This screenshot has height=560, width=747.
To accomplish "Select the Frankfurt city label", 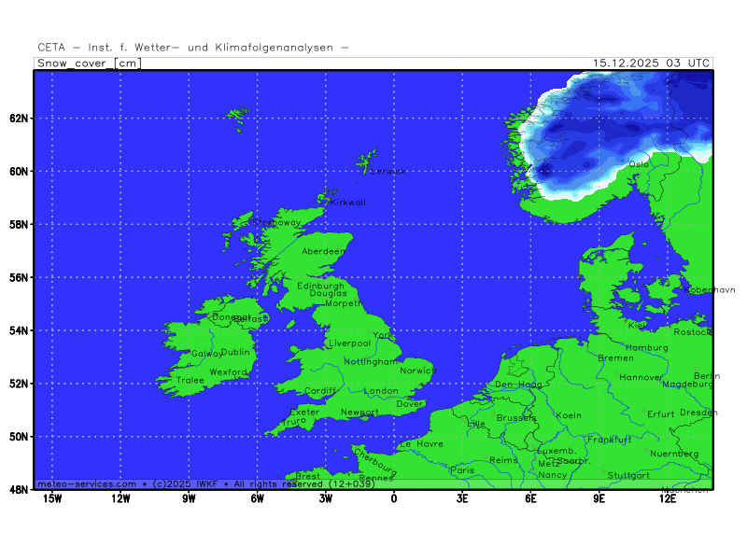I will pos(609,439).
